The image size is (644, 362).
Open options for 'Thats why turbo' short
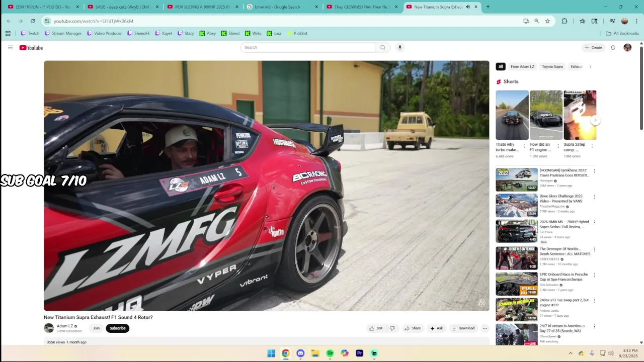tap(524, 146)
